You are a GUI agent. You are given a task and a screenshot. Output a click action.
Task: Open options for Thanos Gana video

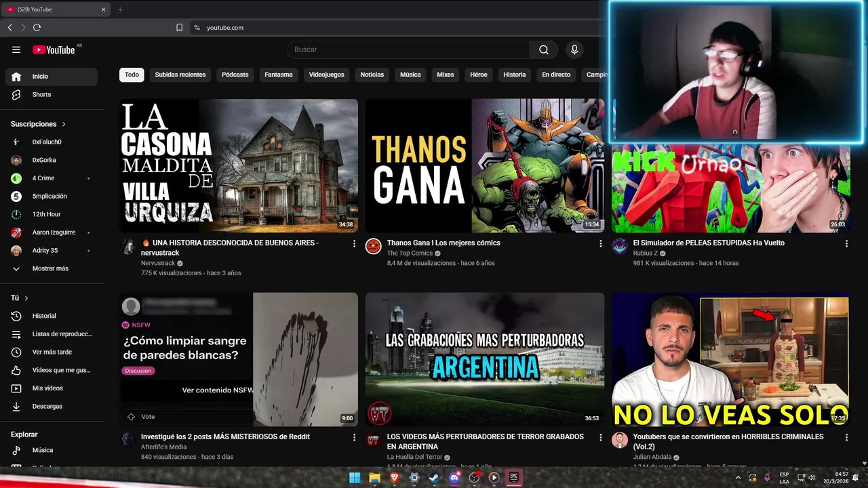(600, 243)
